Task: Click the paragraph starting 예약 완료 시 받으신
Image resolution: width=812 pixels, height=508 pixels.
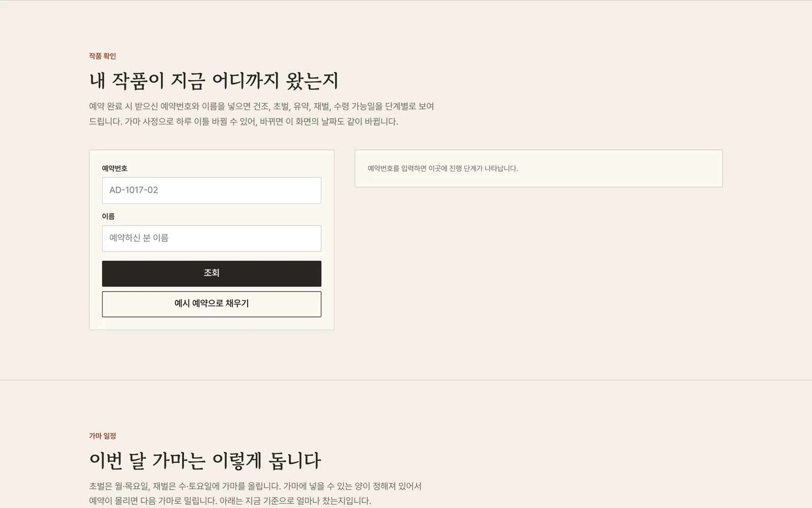Action: [x=261, y=114]
